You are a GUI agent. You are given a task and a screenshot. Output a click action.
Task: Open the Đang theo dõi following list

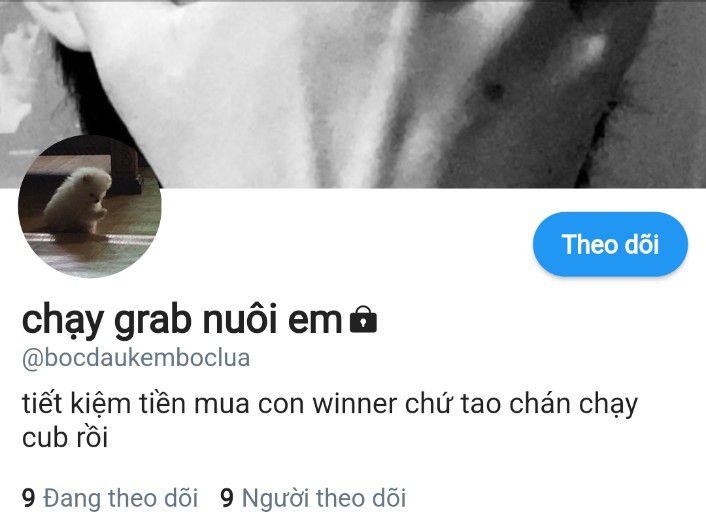pyautogui.click(x=120, y=498)
